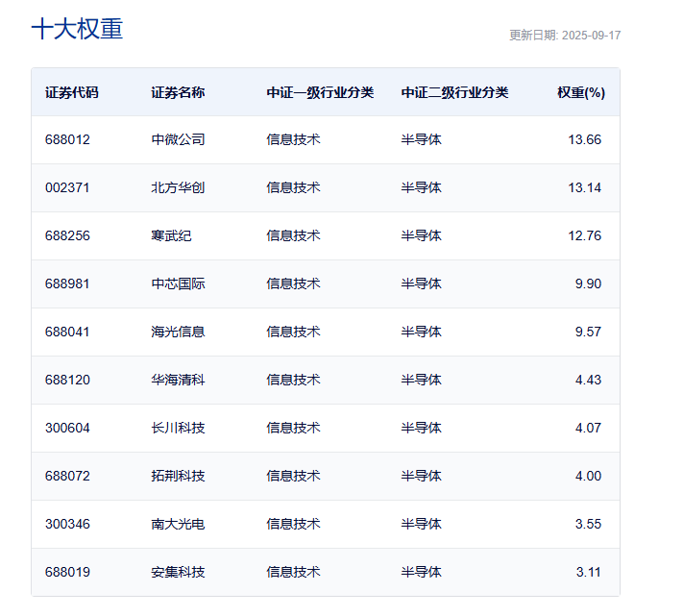Select the 长川科技 security name
Image resolution: width=683 pixels, height=616 pixels.
coord(178,428)
